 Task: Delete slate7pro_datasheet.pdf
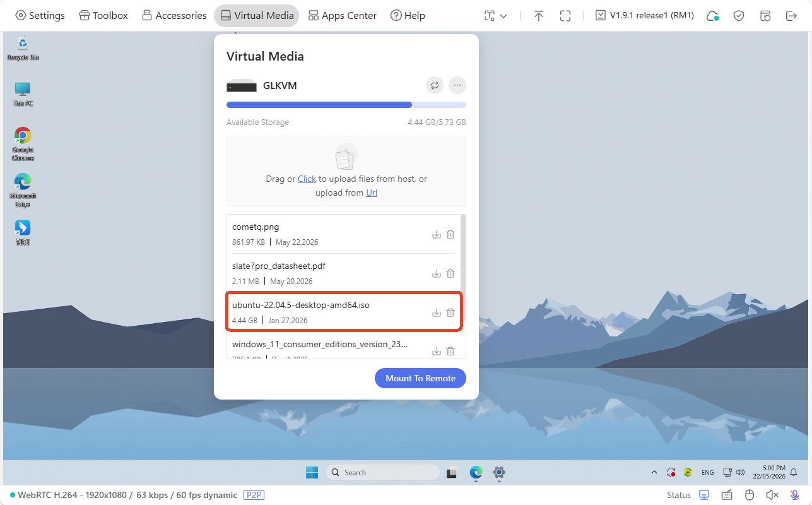tap(450, 273)
